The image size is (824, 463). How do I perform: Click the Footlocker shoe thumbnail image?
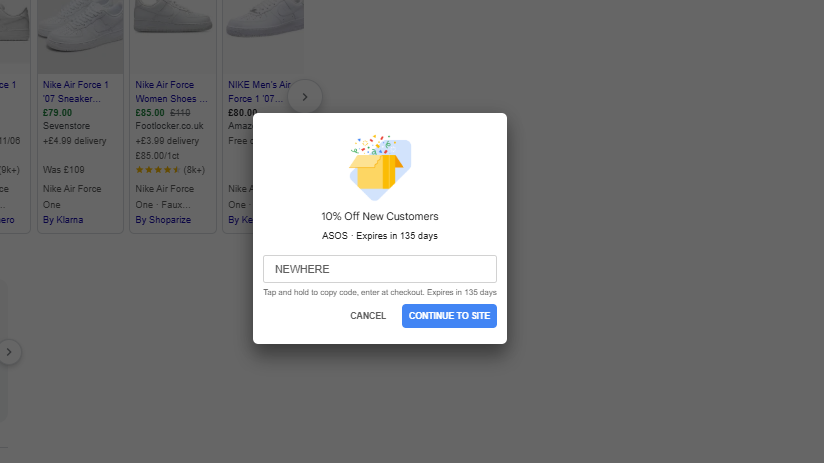click(173, 37)
